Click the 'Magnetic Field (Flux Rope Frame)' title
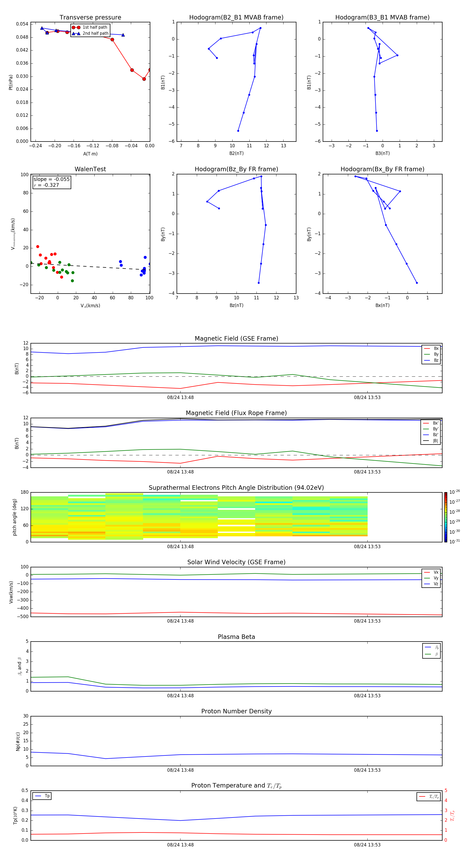The width and height of the screenshot is (473, 868). (x=236, y=413)
